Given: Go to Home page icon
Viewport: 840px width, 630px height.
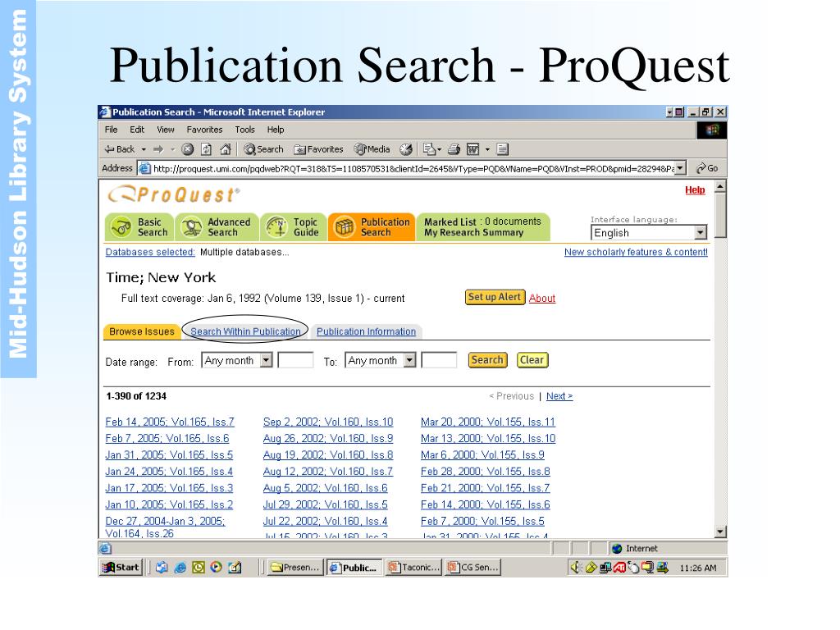Looking at the screenshot, I should click(226, 149).
